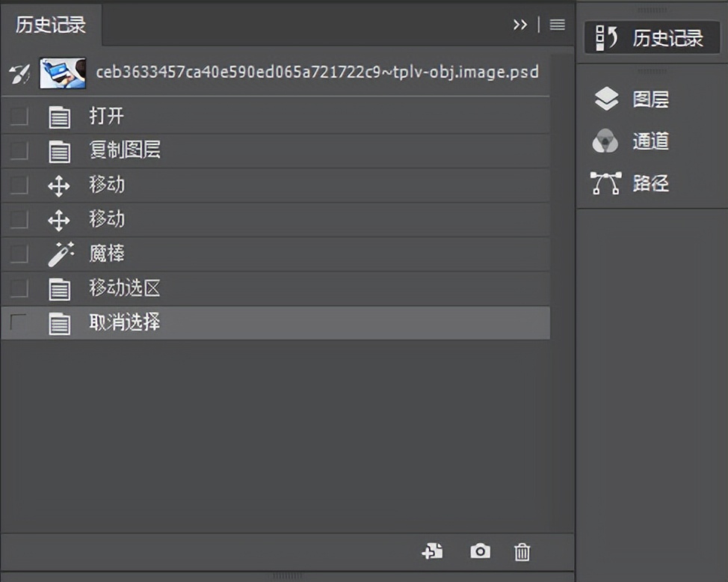Viewport: 728px width, 582px height.
Task: Create a new snapshot with the camera icon
Action: [x=479, y=551]
